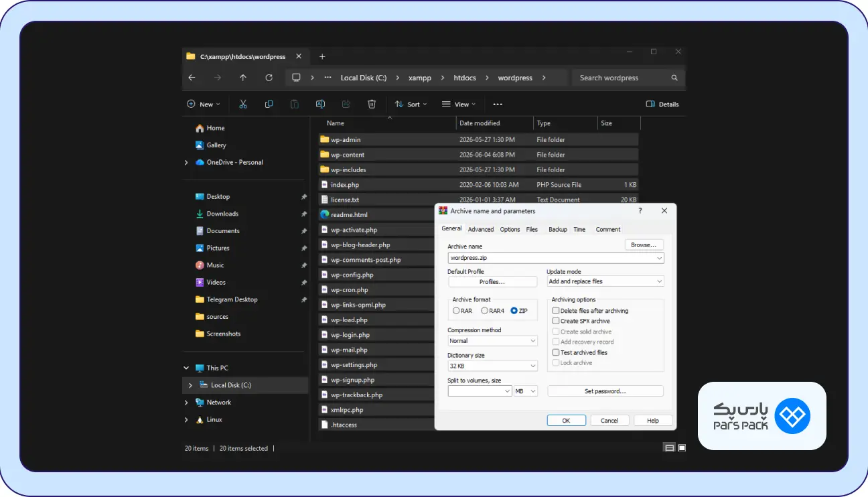Screen dimensions: 868x497
Task: Expand the Network tree node
Action: coord(186,403)
